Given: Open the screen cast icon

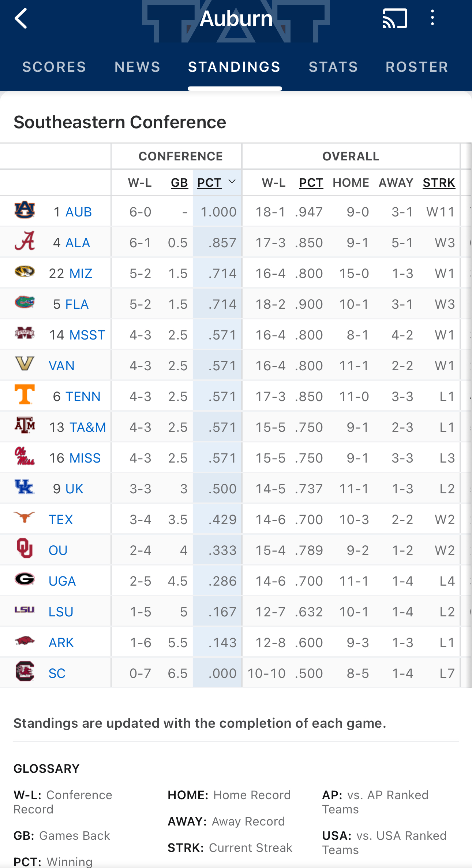Looking at the screenshot, I should pos(395,18).
